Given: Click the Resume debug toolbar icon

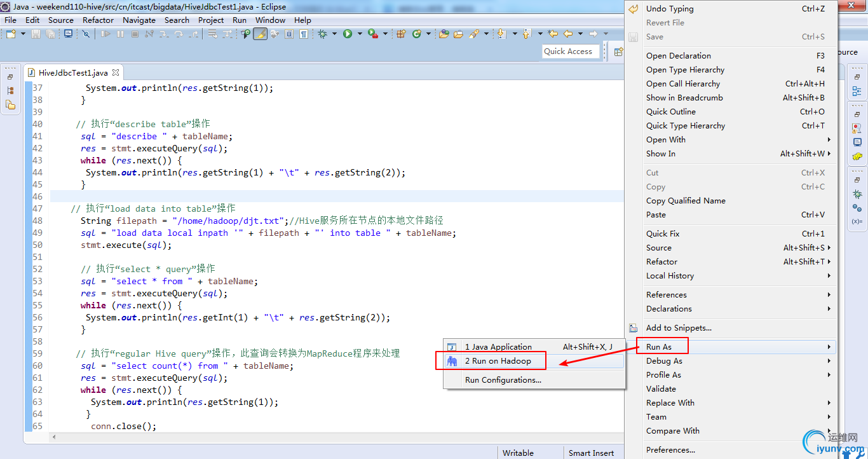Looking at the screenshot, I should point(105,34).
